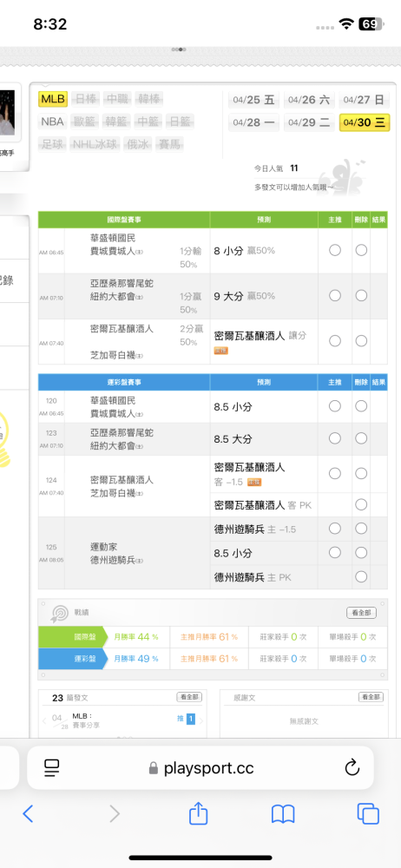Viewport: 401px width, 868px height.
Task: Go to next post arrow beside 推 1
Action: coord(201,720)
